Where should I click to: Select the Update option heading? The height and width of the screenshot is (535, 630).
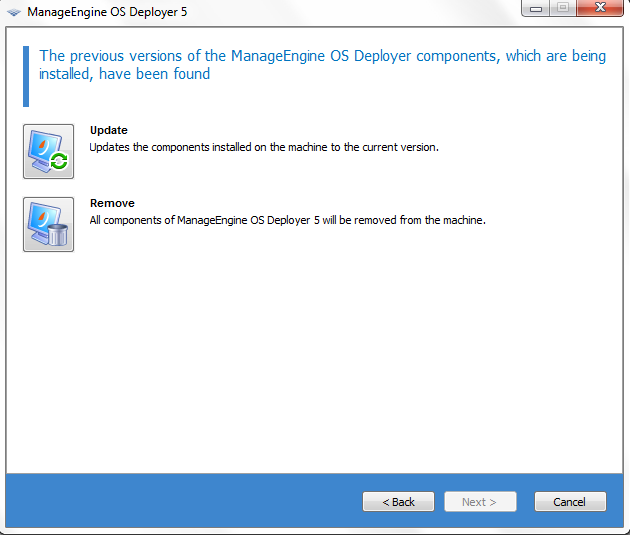(x=108, y=130)
